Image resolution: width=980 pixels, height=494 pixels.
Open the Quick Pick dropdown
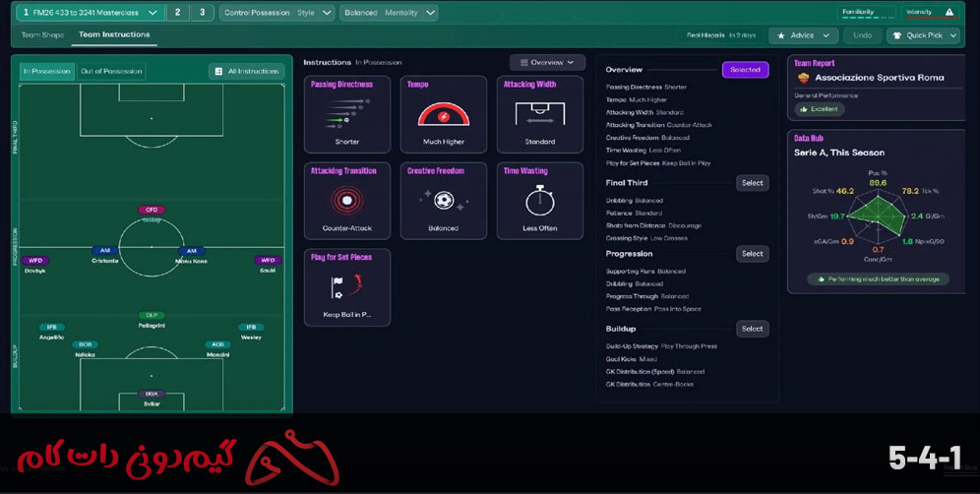(x=922, y=35)
